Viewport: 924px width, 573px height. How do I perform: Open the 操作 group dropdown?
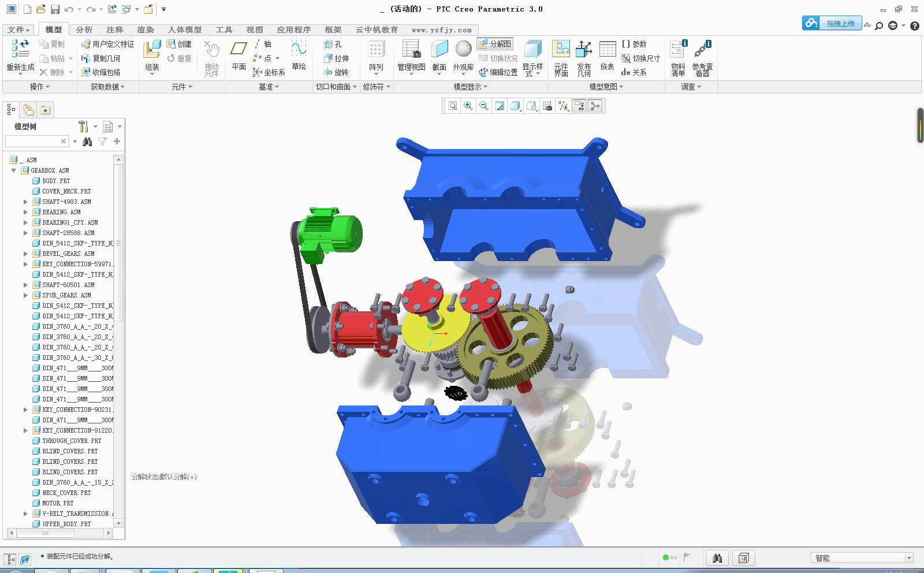tap(40, 87)
